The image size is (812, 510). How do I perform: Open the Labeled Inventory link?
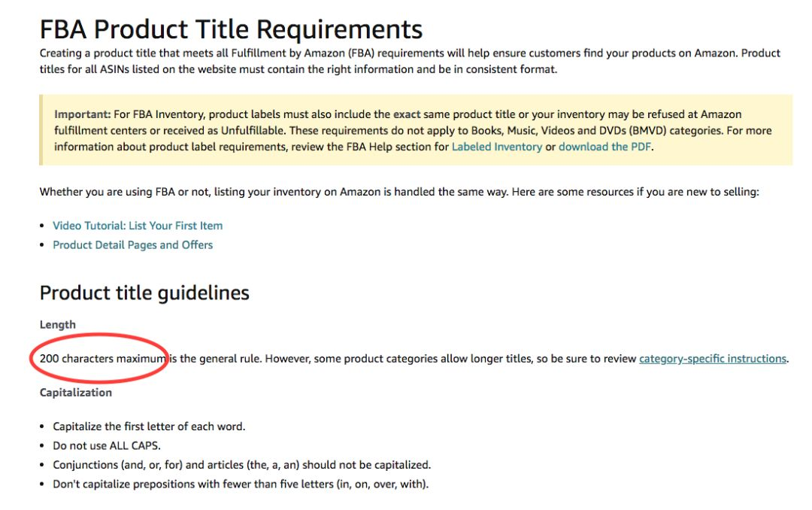coord(497,147)
